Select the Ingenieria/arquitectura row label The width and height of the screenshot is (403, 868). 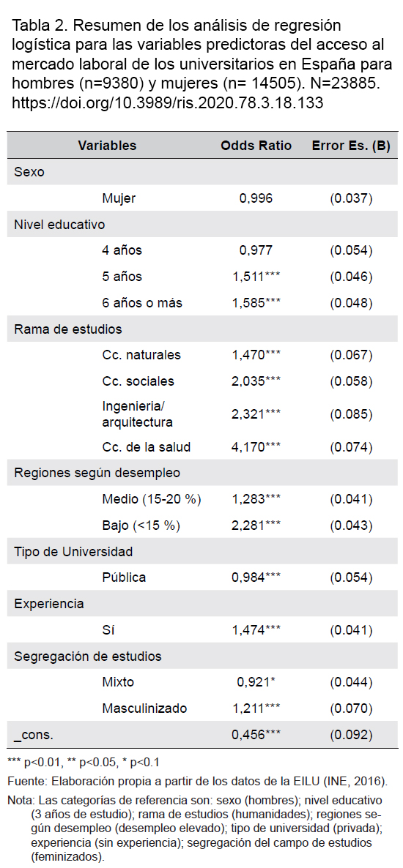(138, 415)
